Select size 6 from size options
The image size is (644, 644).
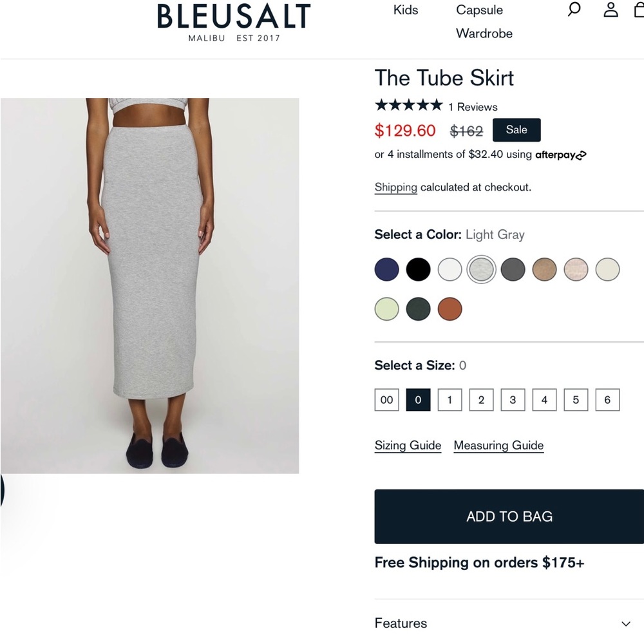click(x=607, y=399)
